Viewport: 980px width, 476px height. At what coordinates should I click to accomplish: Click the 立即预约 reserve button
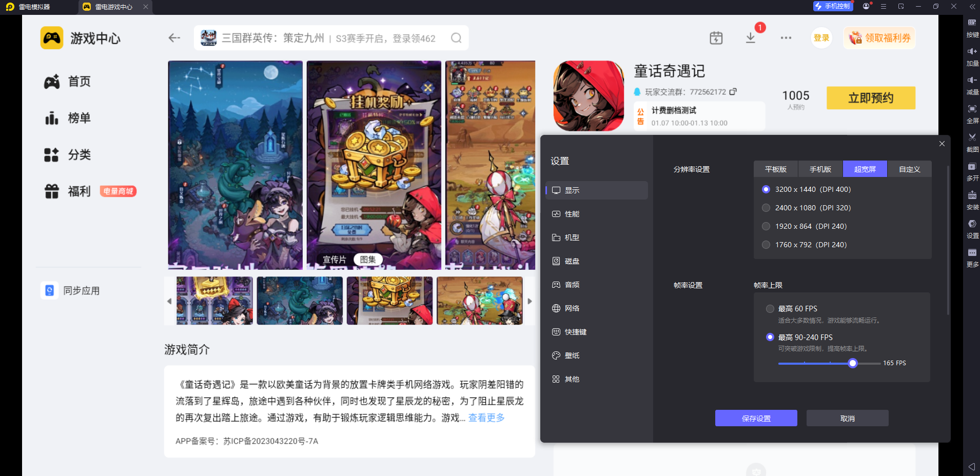(x=871, y=98)
